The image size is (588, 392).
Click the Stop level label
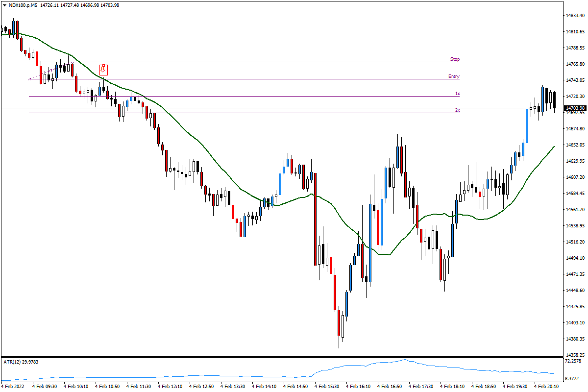tap(454, 59)
